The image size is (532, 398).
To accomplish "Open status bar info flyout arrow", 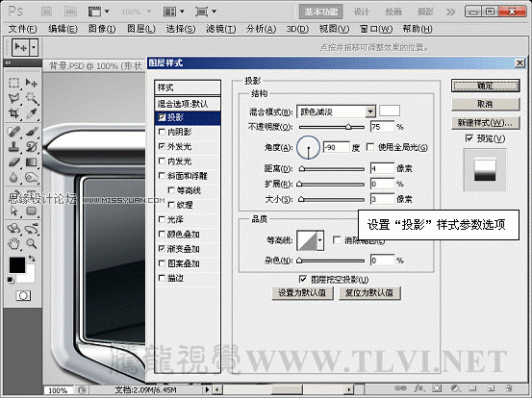I will tap(207, 390).
